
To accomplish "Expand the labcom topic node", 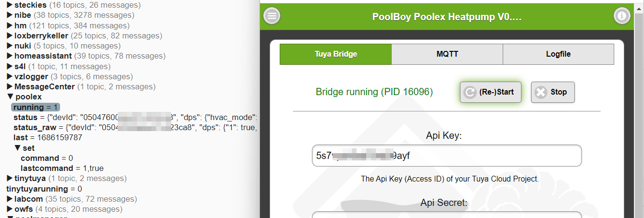I will (x=10, y=199).
